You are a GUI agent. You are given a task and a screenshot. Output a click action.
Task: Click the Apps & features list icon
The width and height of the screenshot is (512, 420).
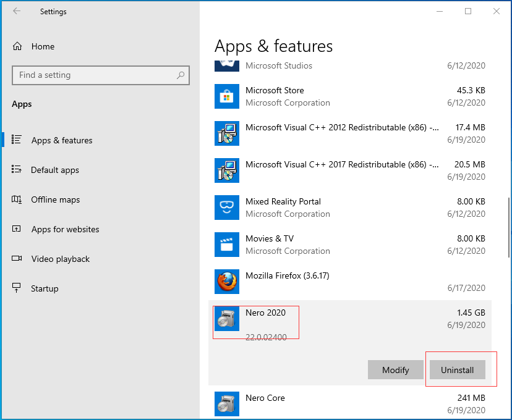tap(16, 140)
